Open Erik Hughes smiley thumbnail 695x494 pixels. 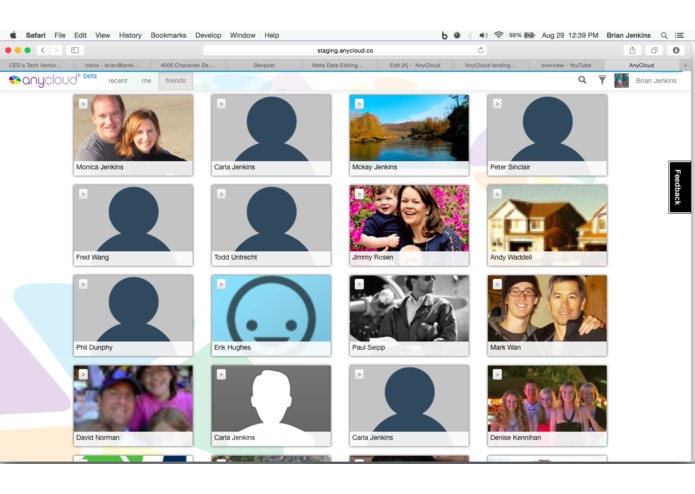(x=271, y=308)
